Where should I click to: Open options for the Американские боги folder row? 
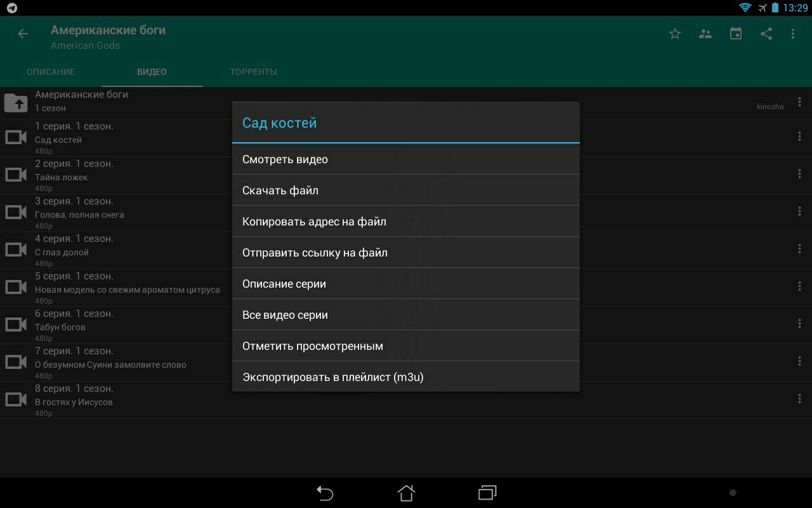point(799,102)
